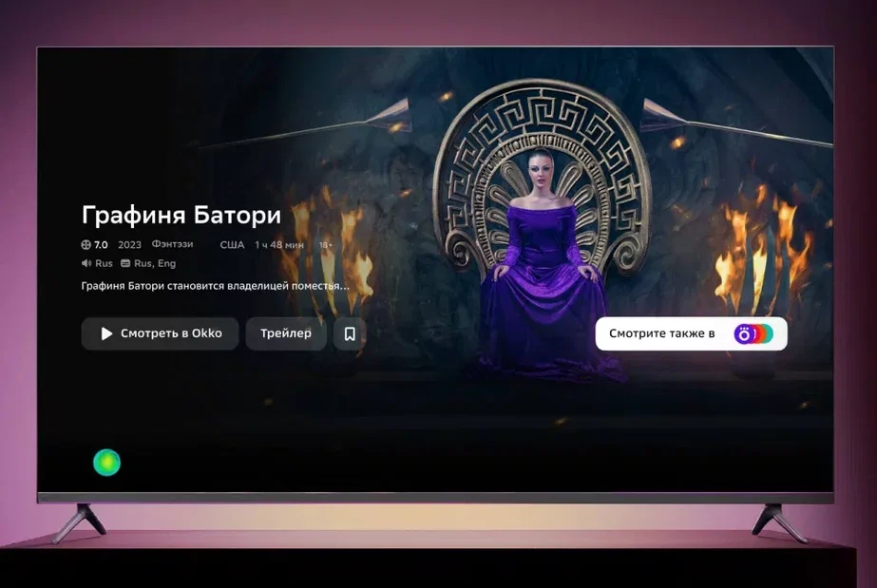
Task: Open the Трейлер for the film
Action: tap(286, 333)
